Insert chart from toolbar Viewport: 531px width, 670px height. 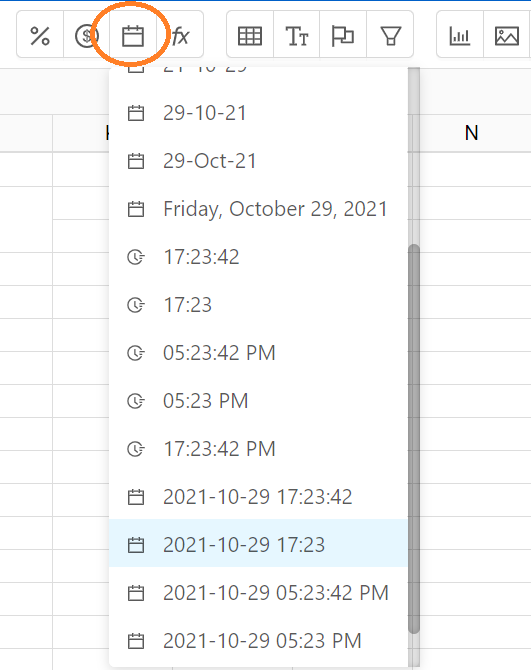tap(460, 35)
